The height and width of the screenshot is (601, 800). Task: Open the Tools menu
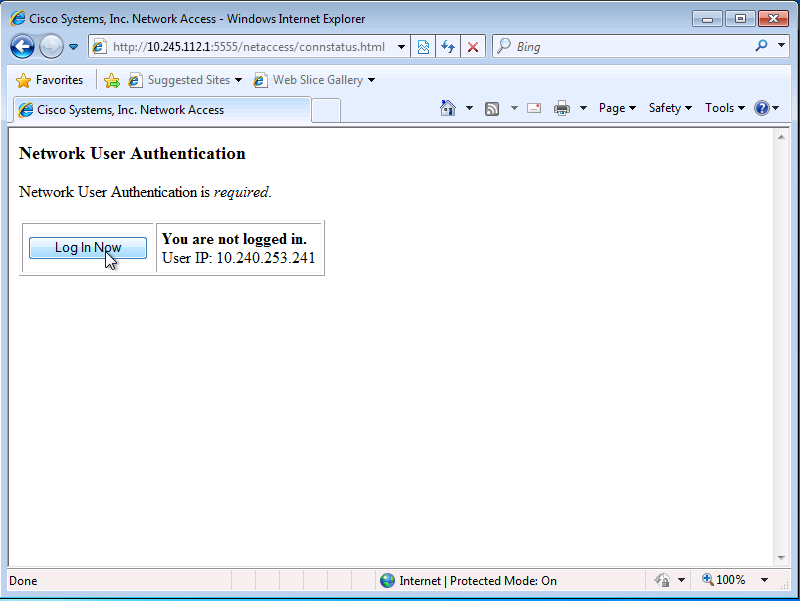pyautogui.click(x=724, y=108)
